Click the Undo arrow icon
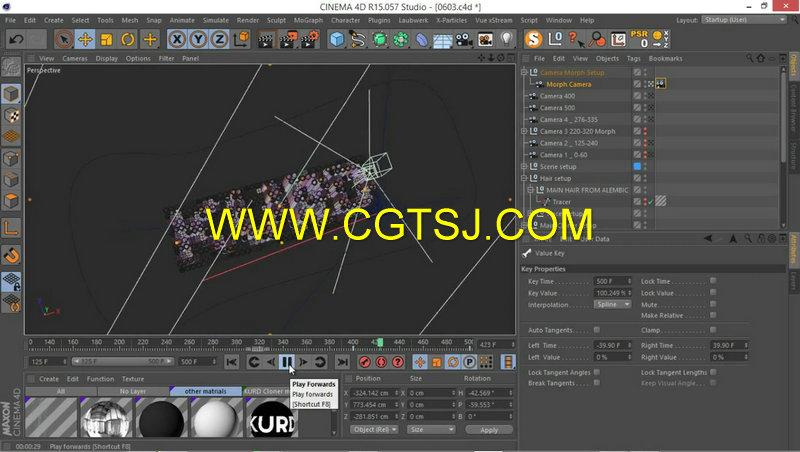The image size is (800, 452). coord(16,39)
